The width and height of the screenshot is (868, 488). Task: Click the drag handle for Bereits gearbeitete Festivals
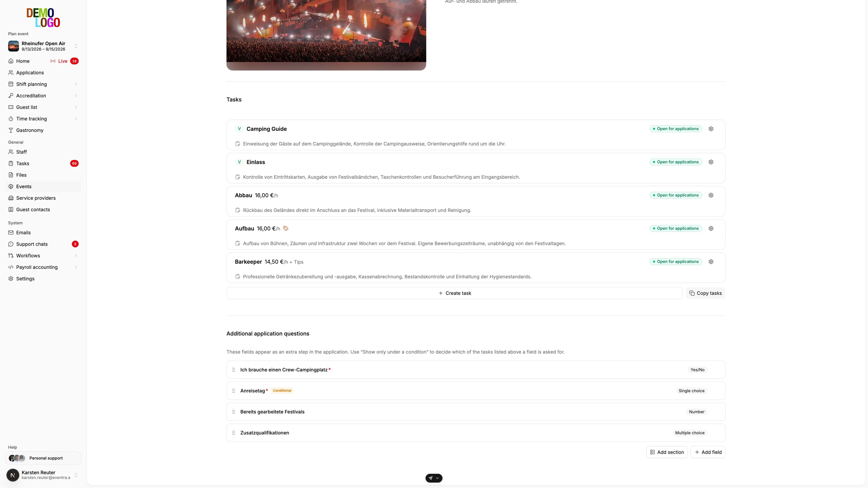[x=234, y=412]
